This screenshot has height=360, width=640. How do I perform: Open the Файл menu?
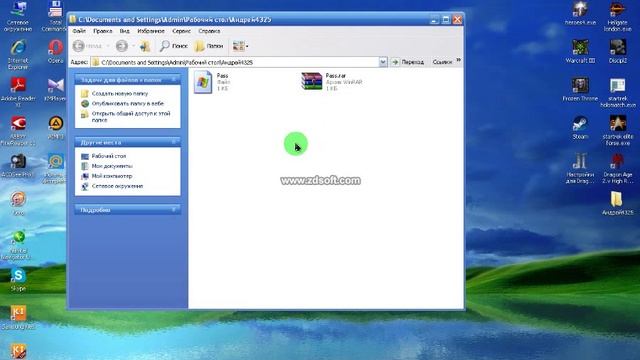pyautogui.click(x=79, y=31)
